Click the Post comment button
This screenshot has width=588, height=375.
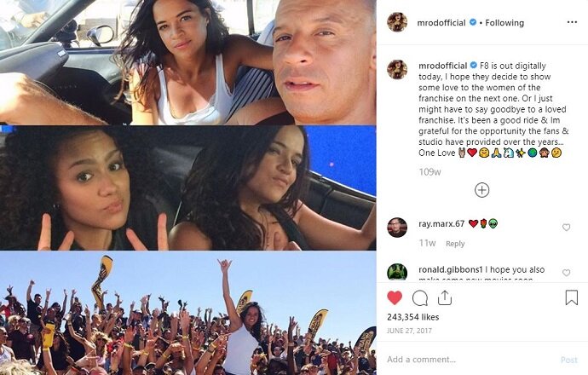coord(569,360)
